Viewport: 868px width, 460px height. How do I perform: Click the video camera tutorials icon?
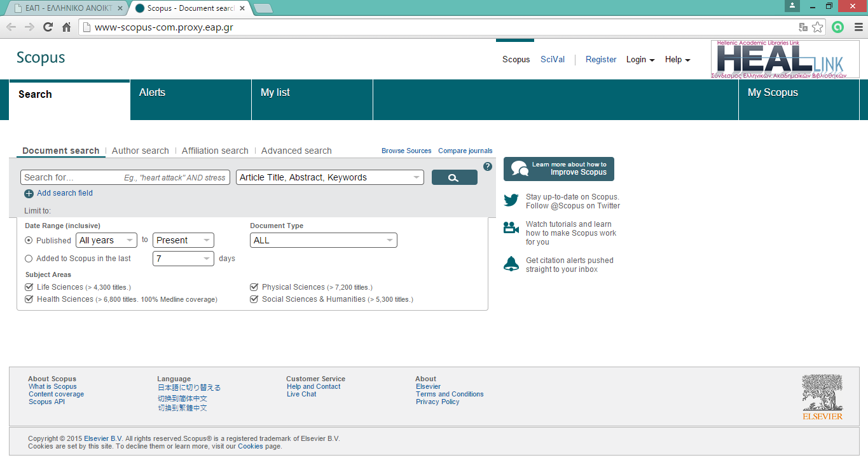pyautogui.click(x=511, y=227)
